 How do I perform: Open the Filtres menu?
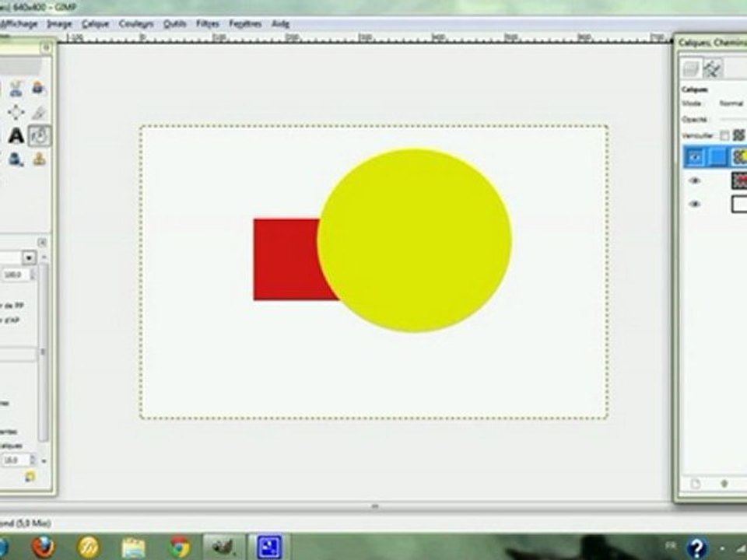coord(208,24)
